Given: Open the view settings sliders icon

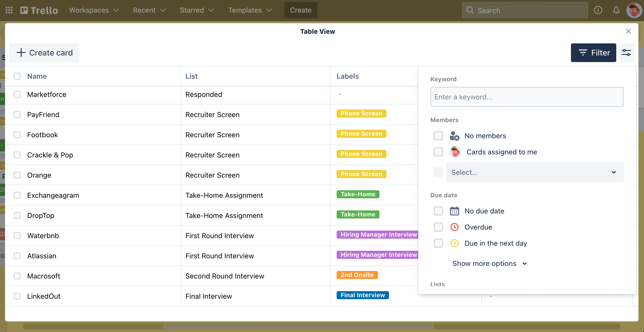Looking at the screenshot, I should [627, 52].
